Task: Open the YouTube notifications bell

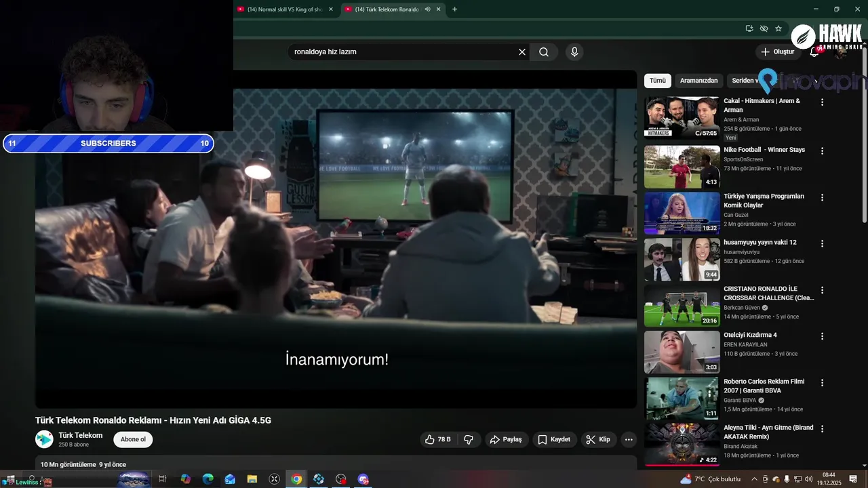Action: coord(814,52)
